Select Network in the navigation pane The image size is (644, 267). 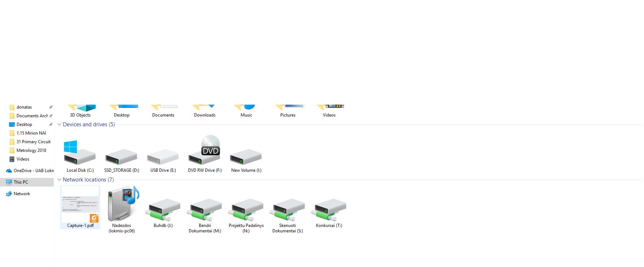pyautogui.click(x=22, y=194)
